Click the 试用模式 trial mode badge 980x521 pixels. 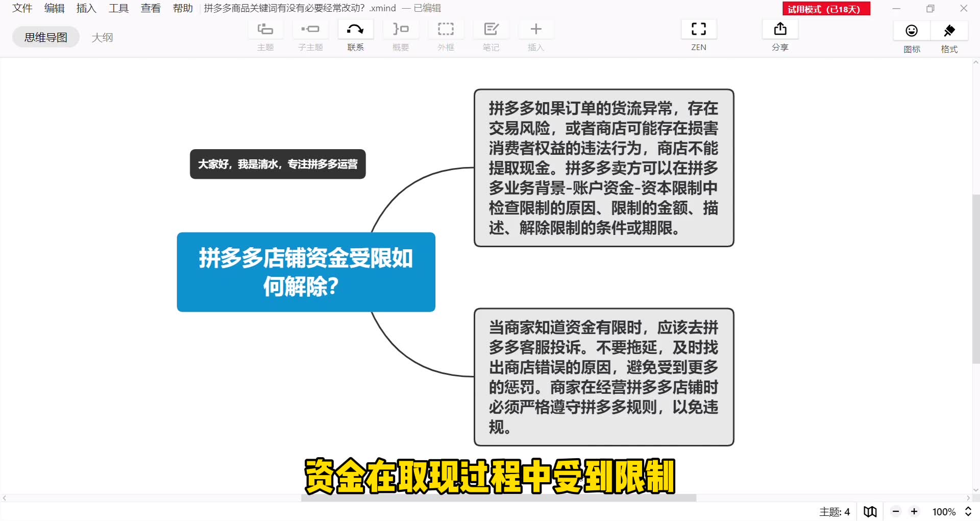coord(826,9)
